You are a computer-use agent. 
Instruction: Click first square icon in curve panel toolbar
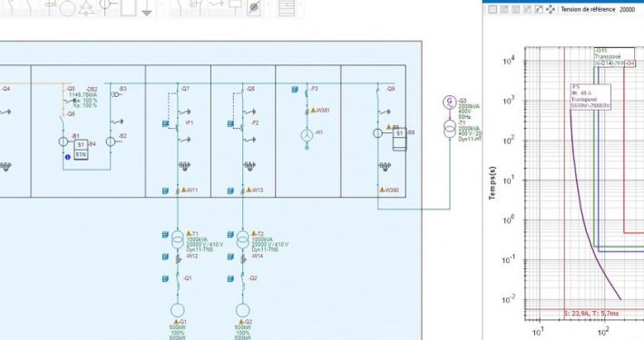(x=493, y=9)
